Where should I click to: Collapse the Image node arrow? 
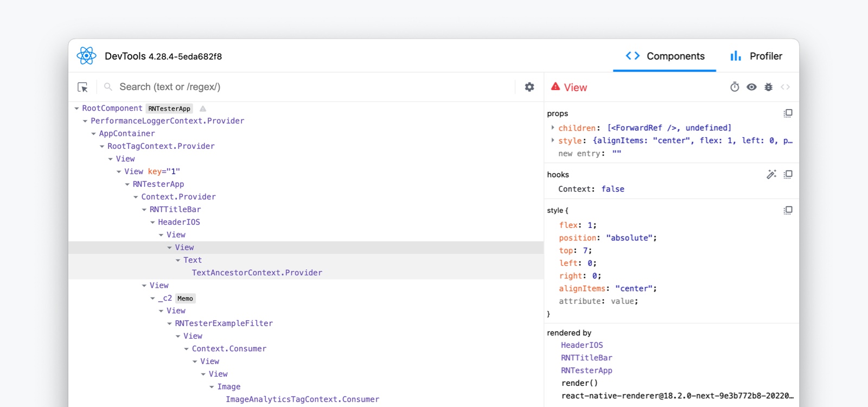(212, 387)
